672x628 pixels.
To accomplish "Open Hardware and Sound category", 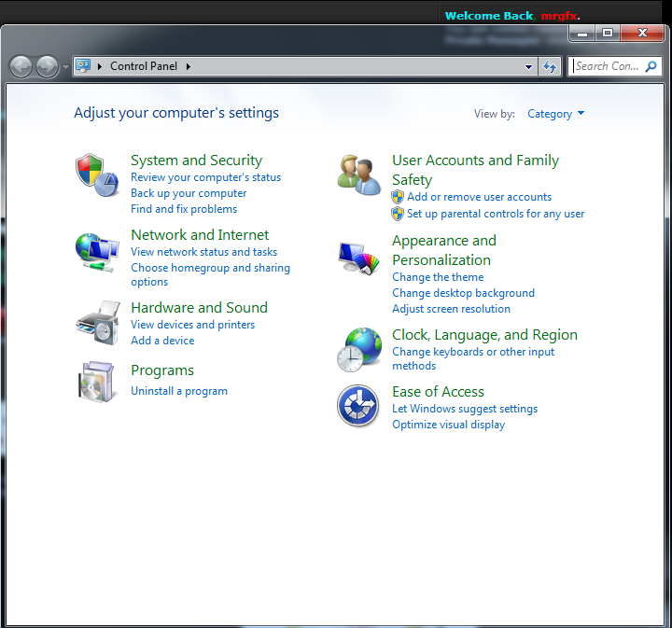I will pos(200,308).
